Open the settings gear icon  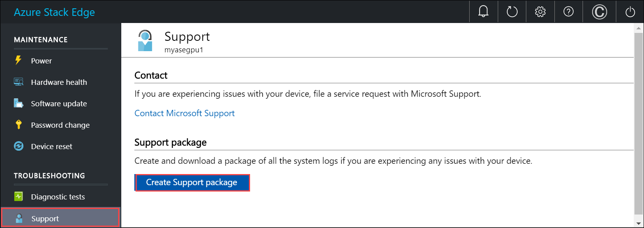pos(540,11)
